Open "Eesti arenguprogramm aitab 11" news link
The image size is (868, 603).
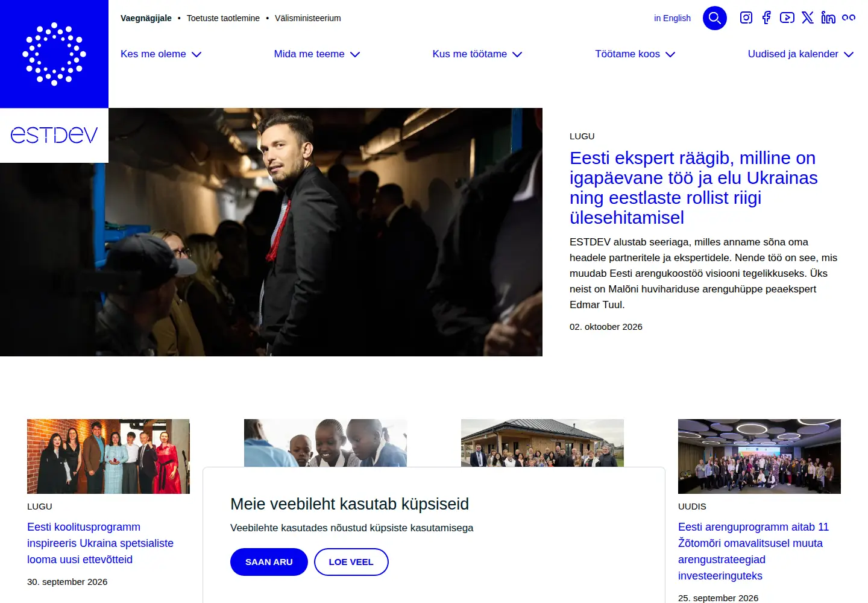tap(753, 551)
